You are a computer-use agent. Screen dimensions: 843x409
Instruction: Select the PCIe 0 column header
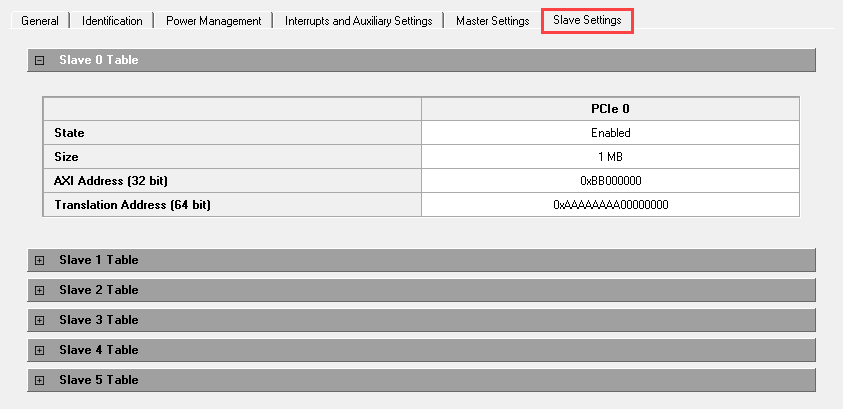[610, 108]
